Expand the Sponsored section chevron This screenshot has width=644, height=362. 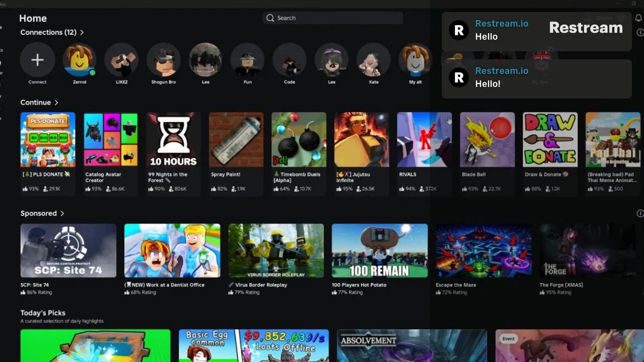tap(62, 214)
